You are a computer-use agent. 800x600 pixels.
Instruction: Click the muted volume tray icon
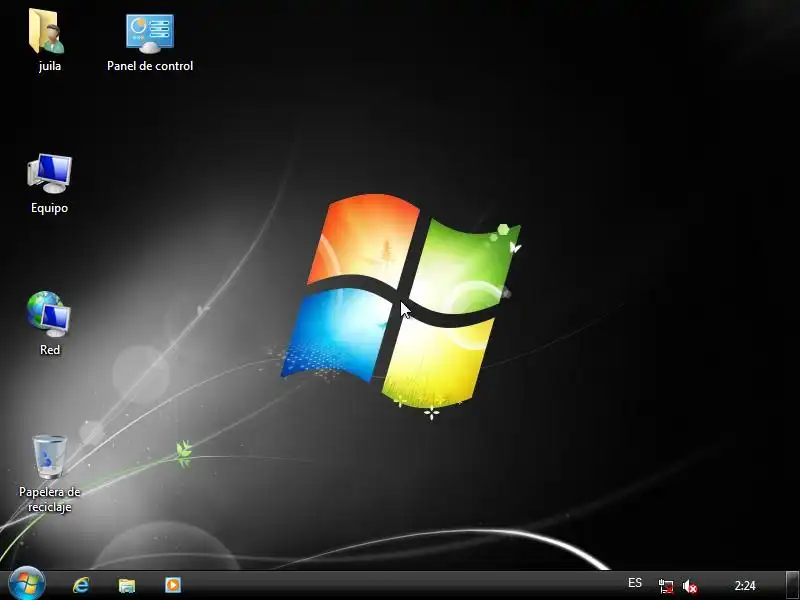[690, 586]
